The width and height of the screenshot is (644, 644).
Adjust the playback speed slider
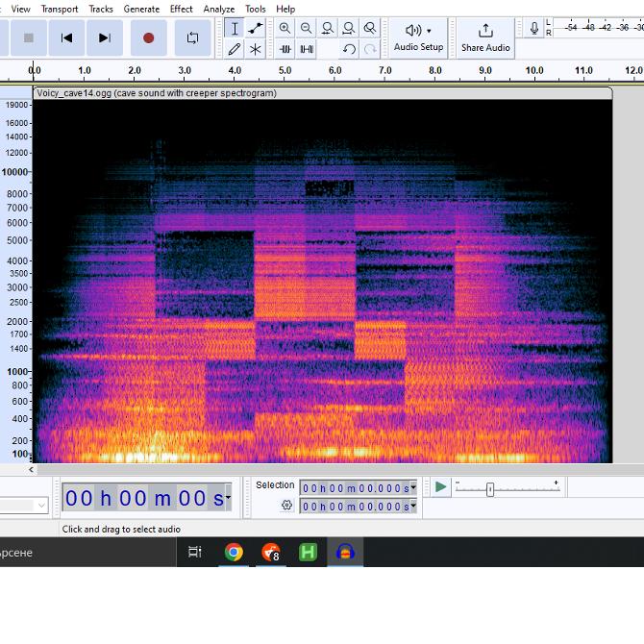click(x=490, y=489)
